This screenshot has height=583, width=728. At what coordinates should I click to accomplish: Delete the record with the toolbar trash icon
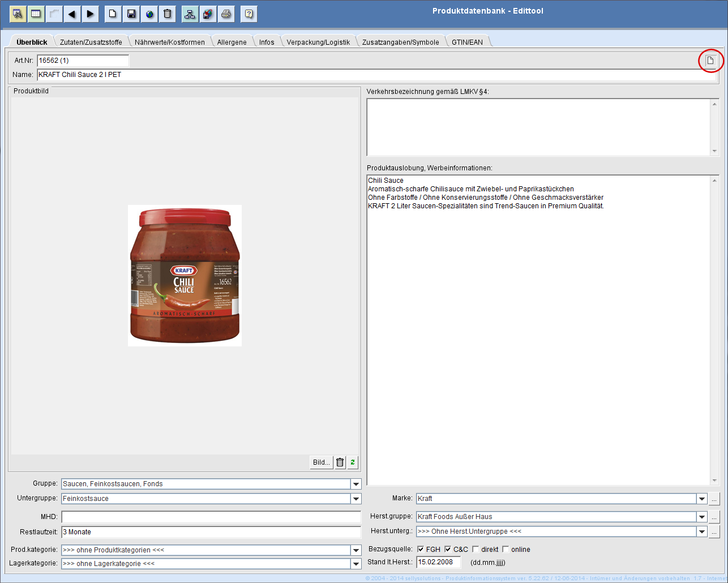(x=168, y=14)
